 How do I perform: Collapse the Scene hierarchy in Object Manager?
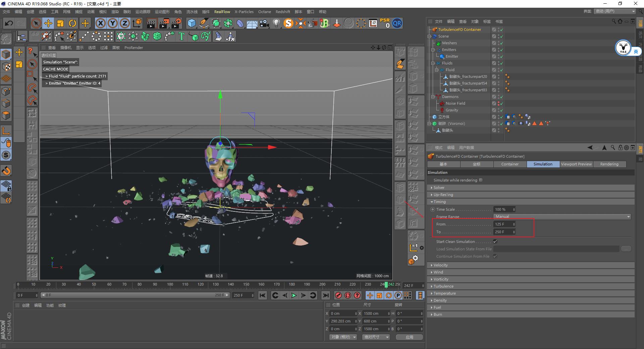(430, 36)
